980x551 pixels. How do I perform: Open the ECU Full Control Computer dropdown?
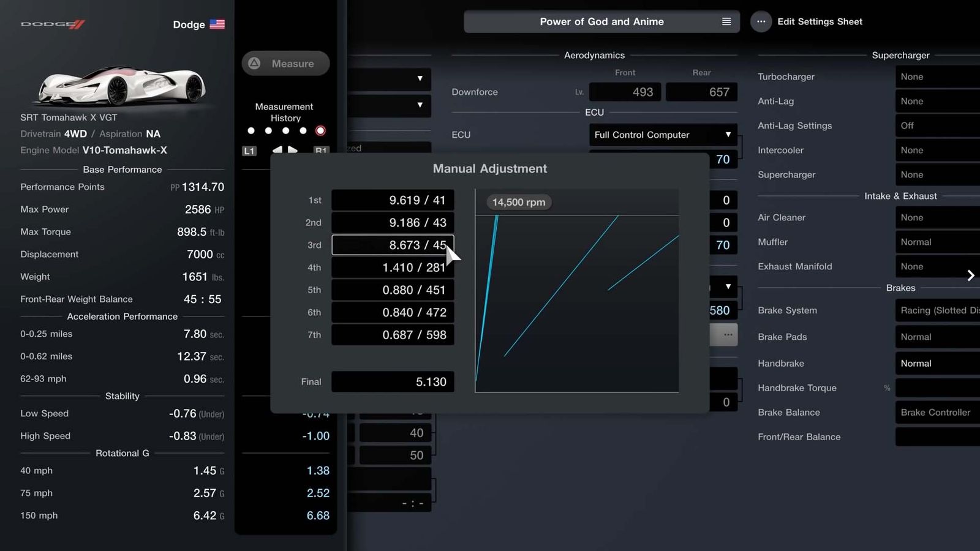pos(663,135)
